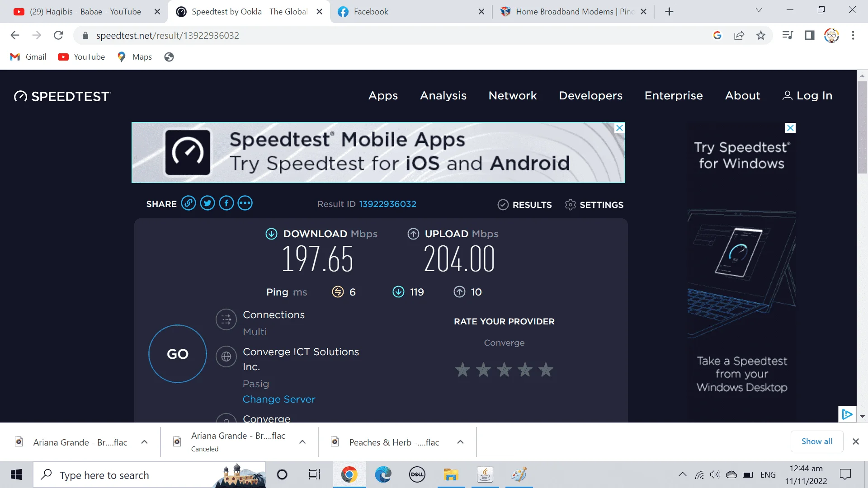868x488 pixels.
Task: Rate Converge one star
Action: 462,370
